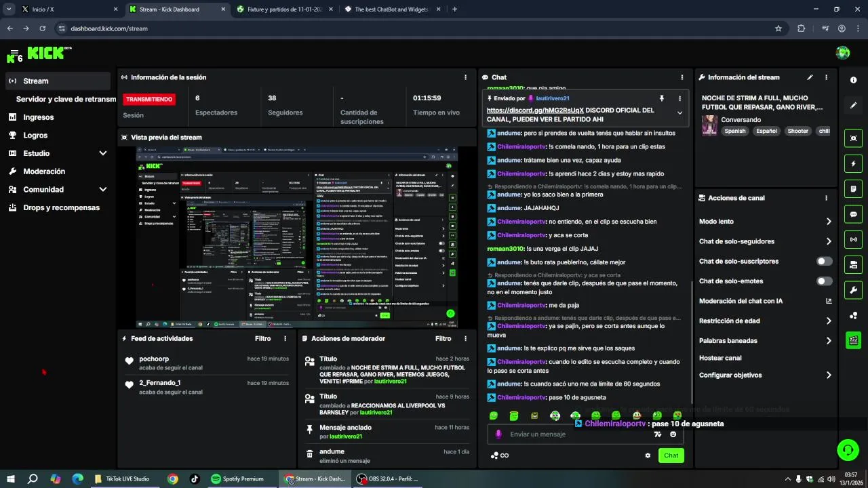This screenshot has height=488, width=868.
Task: Open options menu of Feed de actividades
Action: pyautogui.click(x=285, y=338)
